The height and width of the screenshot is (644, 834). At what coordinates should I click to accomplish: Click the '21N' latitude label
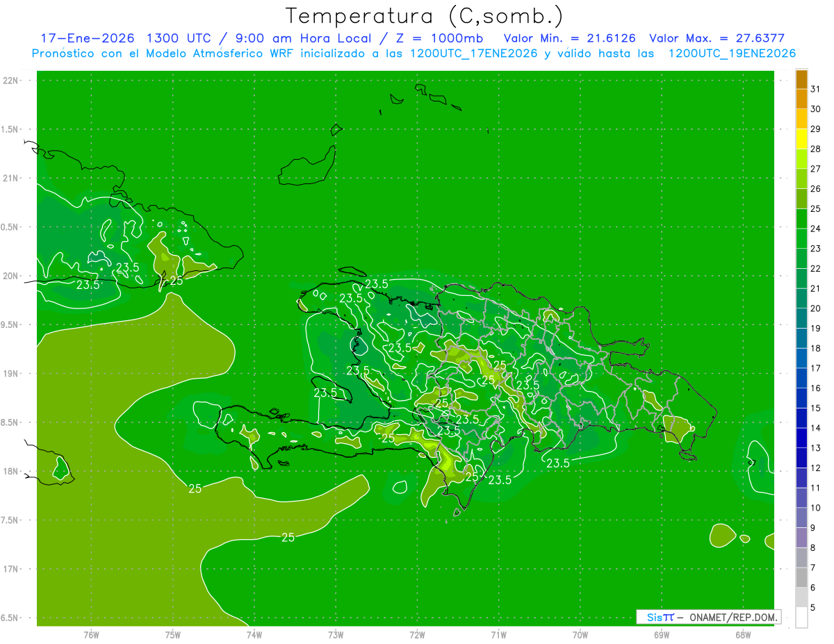click(11, 179)
